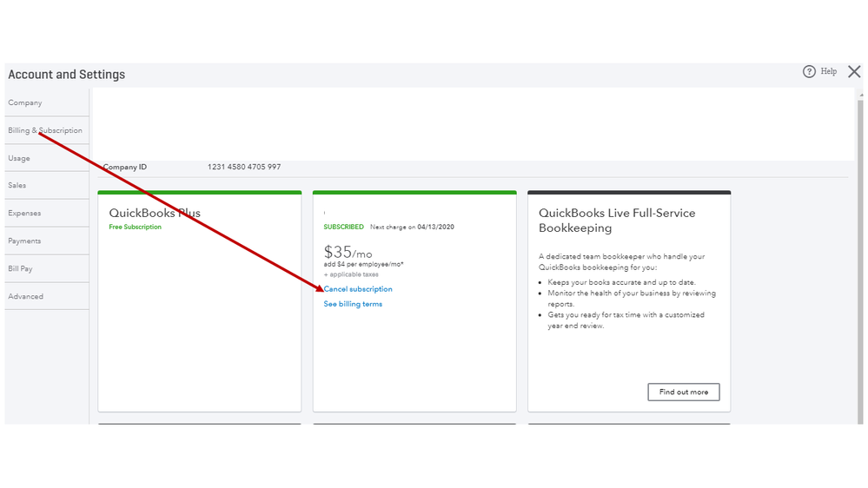The height and width of the screenshot is (488, 868).
Task: Click the QuickBooks Plus card title
Action: click(x=155, y=213)
